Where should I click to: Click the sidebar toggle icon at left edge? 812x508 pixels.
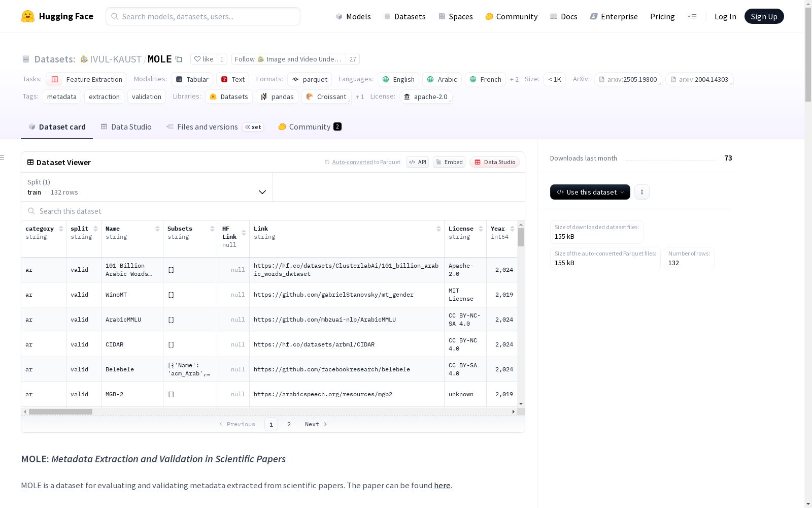[3, 157]
